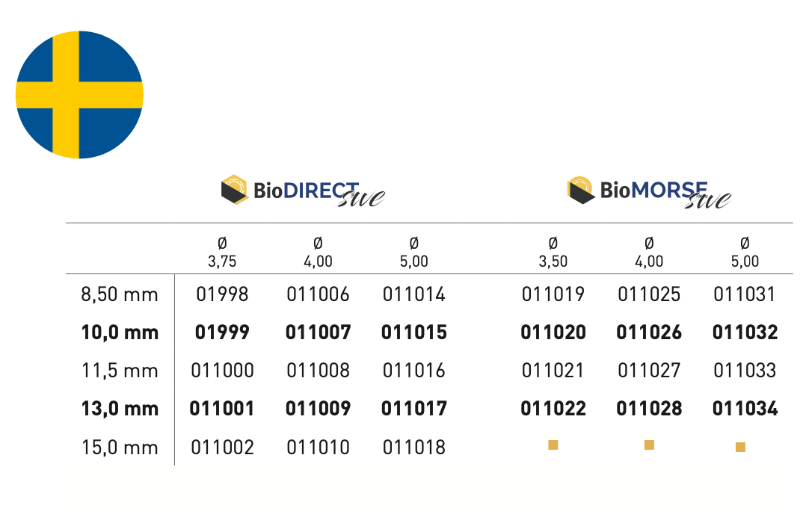
Task: Select the Ø 3,75 column header
Action: 222,252
